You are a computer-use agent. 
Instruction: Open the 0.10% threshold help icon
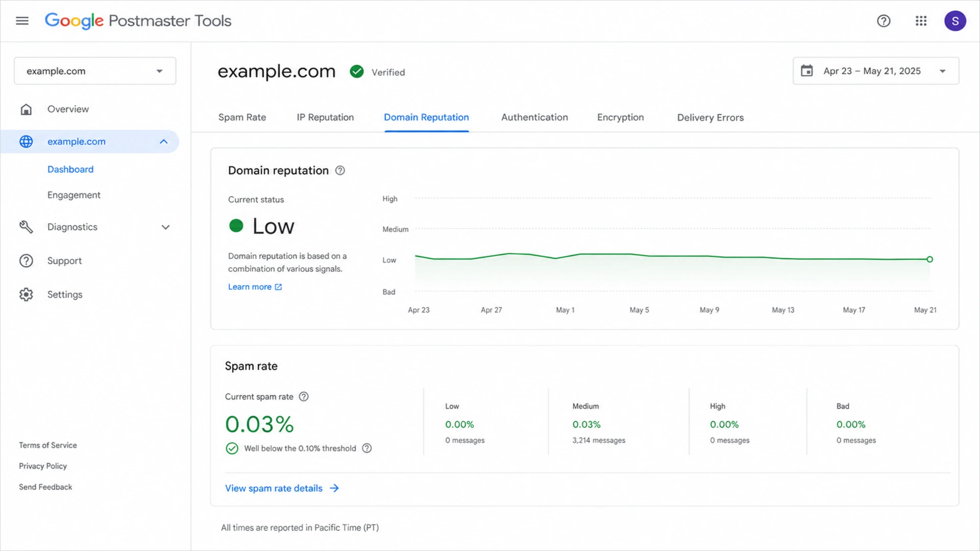[x=366, y=448]
